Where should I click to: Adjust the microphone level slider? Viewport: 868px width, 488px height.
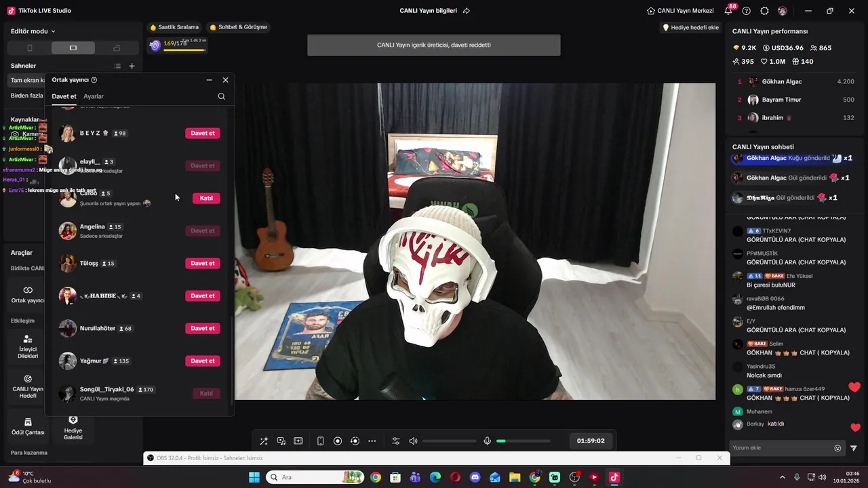pyautogui.click(x=524, y=441)
